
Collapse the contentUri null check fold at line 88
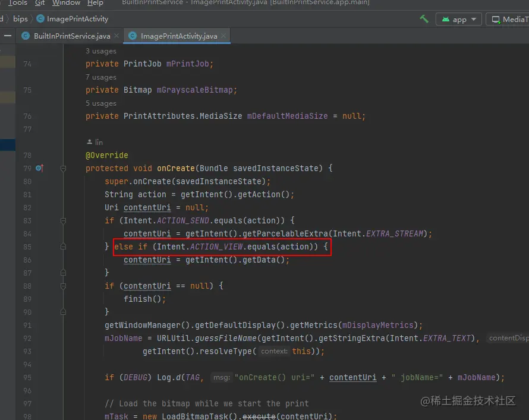tap(63, 286)
